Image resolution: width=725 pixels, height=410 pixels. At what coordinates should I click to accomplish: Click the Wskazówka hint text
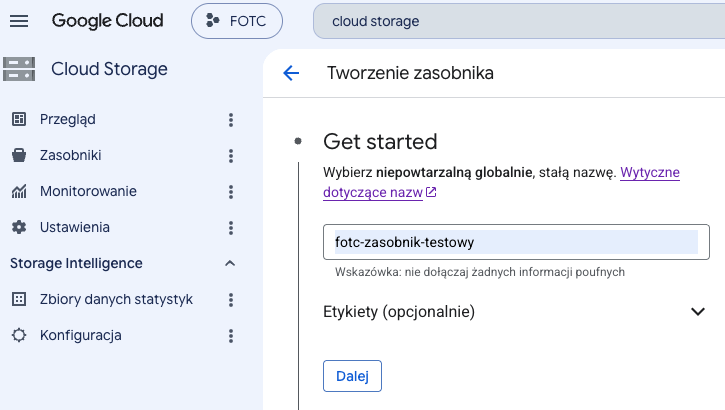pyautogui.click(x=480, y=272)
